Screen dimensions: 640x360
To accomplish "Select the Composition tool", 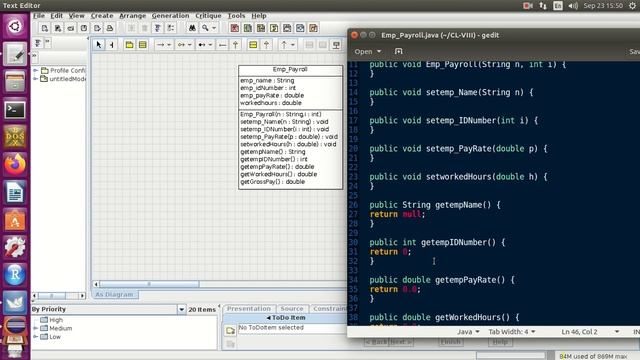I will (202, 45).
